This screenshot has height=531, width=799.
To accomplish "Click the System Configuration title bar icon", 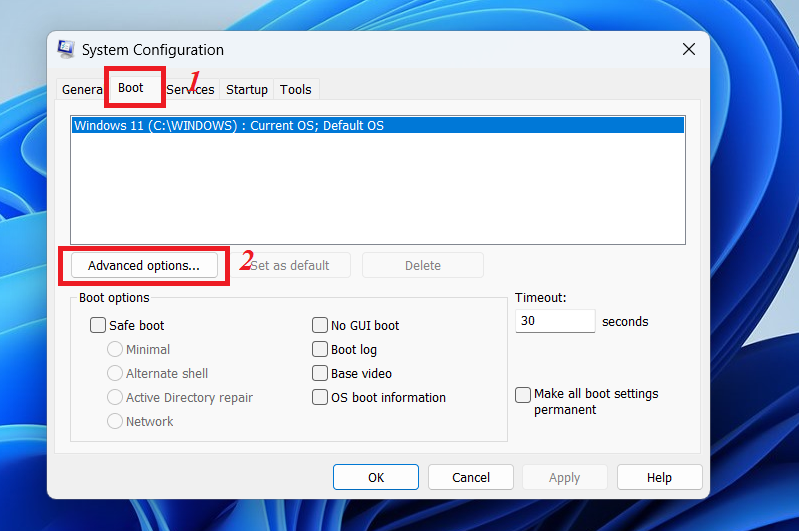I will click(x=66, y=49).
